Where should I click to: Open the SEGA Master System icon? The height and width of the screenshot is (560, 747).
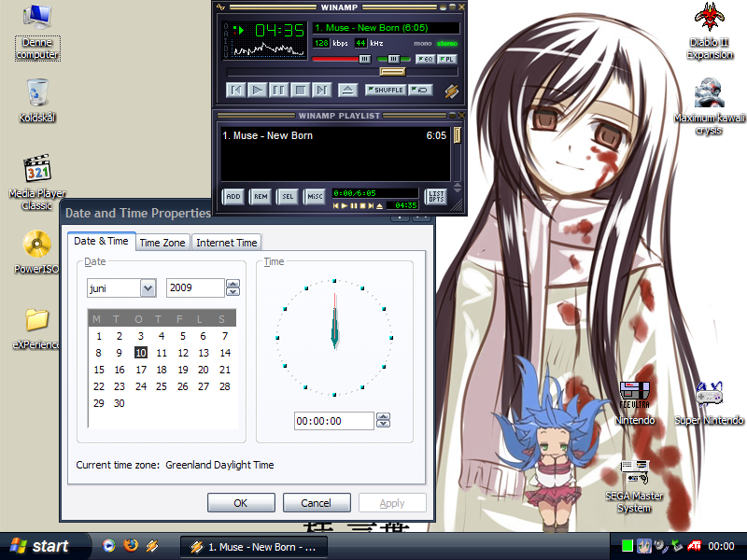pyautogui.click(x=634, y=485)
